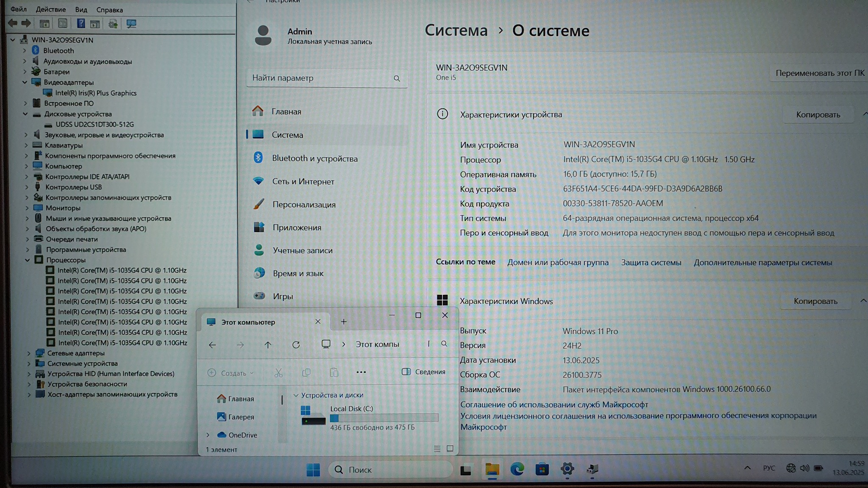Expand the Bluetooth node in device tree
Image resolution: width=868 pixels, height=488 pixels.
(x=25, y=50)
